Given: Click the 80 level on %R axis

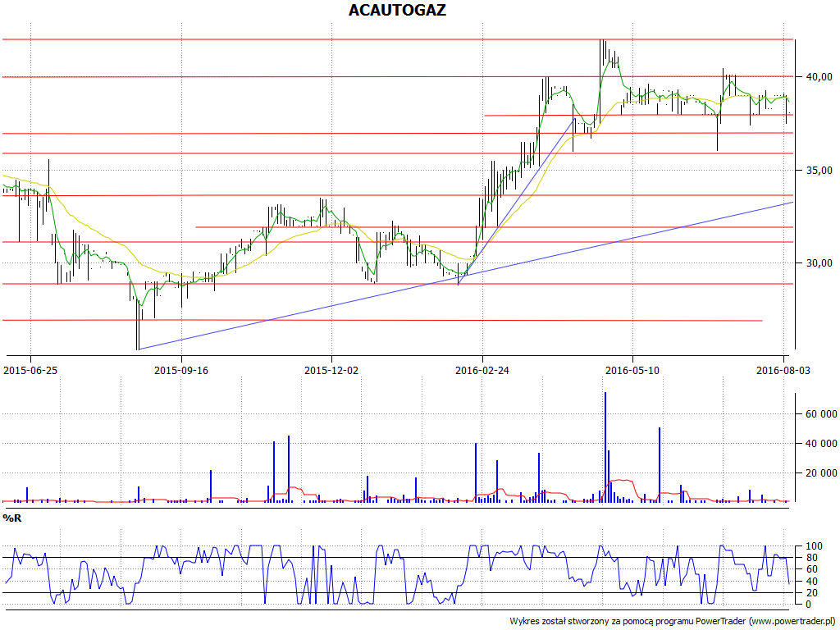Looking at the screenshot, I should [x=811, y=558].
